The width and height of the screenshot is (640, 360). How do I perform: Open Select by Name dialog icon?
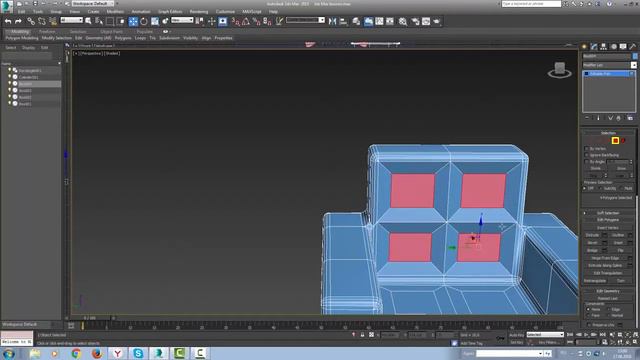(99, 21)
